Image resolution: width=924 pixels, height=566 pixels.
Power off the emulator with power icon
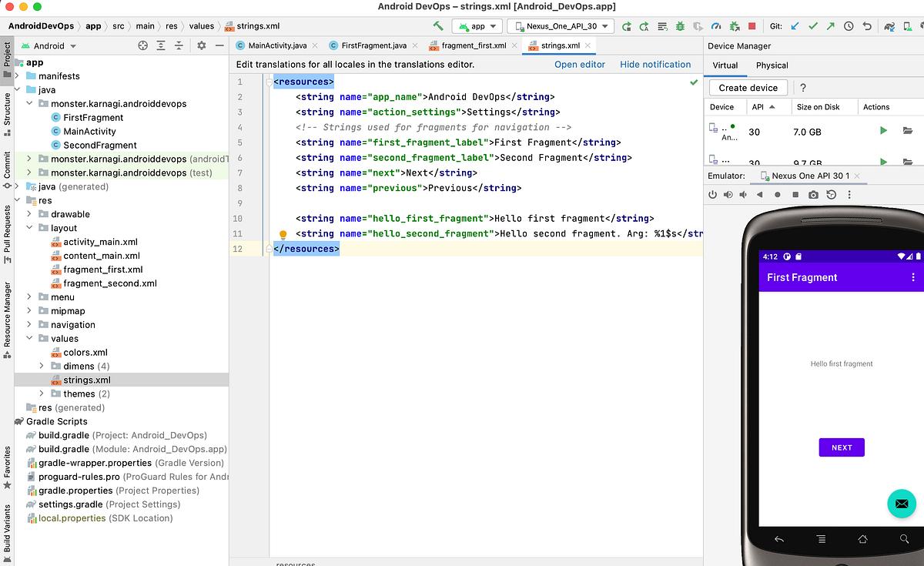coord(712,194)
